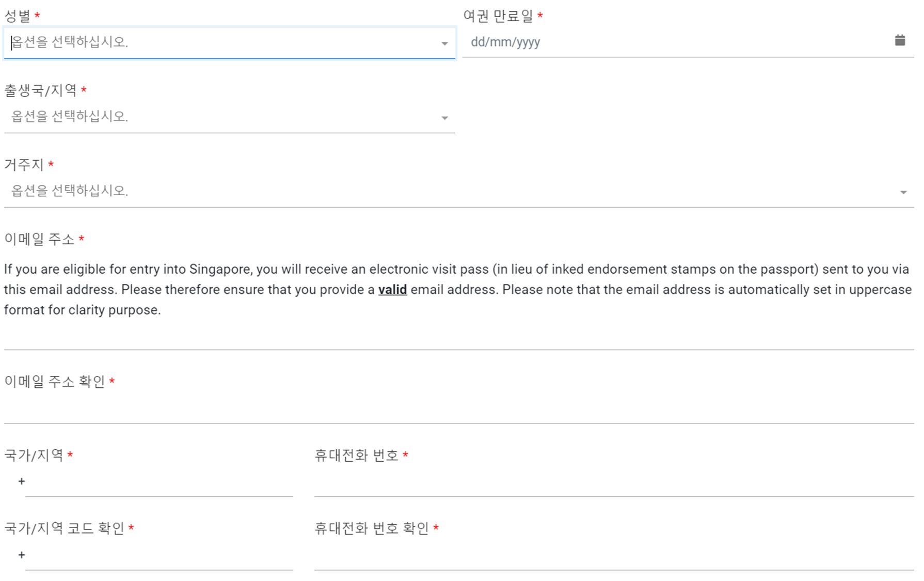
Task: Click the 여권 만료일 field label
Action: pos(497,15)
